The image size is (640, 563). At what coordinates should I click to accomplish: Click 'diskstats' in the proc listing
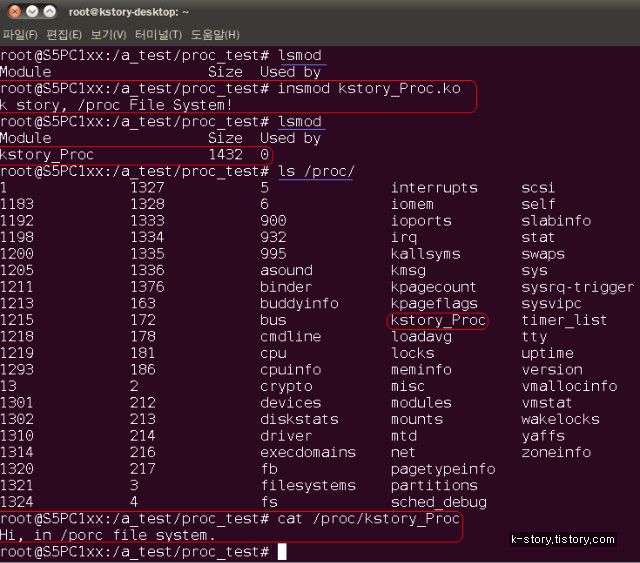300,420
